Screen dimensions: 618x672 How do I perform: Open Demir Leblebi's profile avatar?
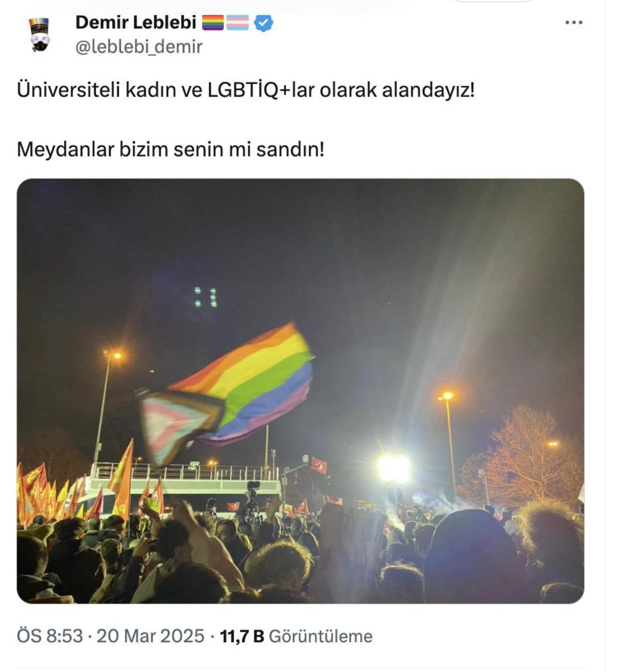pyautogui.click(x=39, y=35)
